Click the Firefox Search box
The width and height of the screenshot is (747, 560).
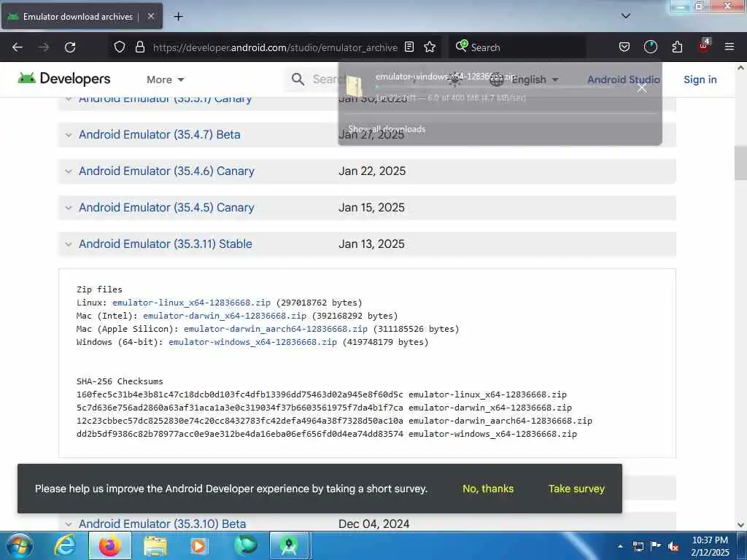(517, 47)
